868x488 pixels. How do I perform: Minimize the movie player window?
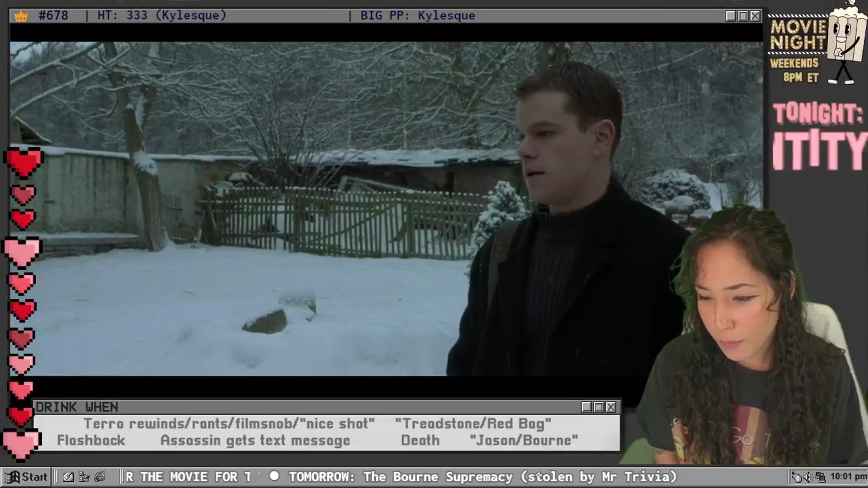731,16
